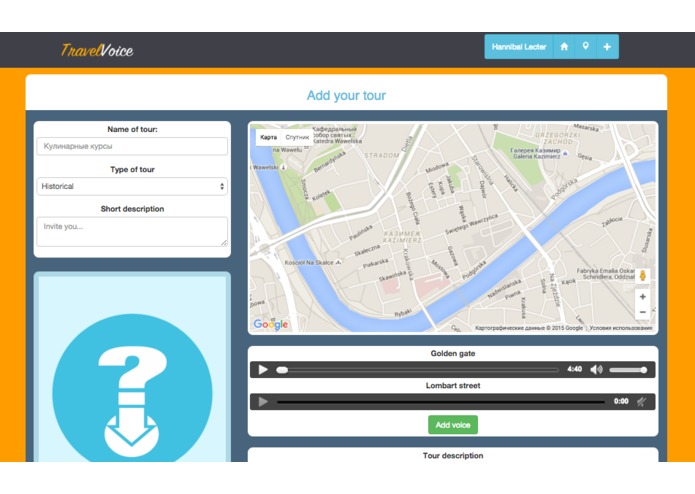Play the Golden gate audio
Image resolution: width=695 pixels, height=494 pixels.
[x=263, y=370]
